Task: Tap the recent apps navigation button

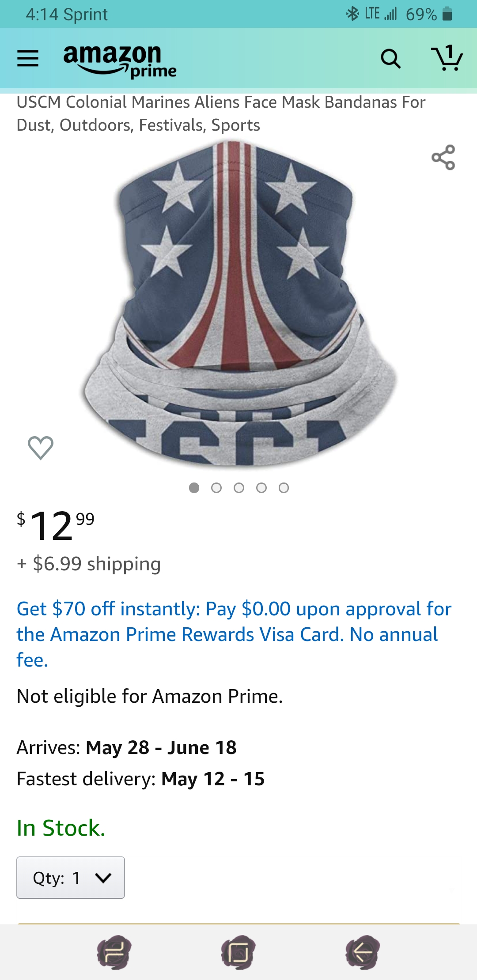Action: pyautogui.click(x=114, y=952)
